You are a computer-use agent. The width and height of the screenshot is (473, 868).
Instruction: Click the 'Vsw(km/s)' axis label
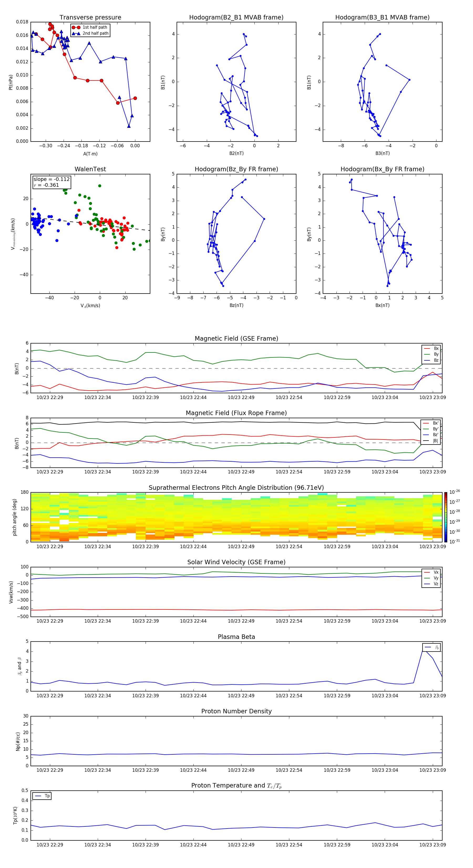point(11,592)
